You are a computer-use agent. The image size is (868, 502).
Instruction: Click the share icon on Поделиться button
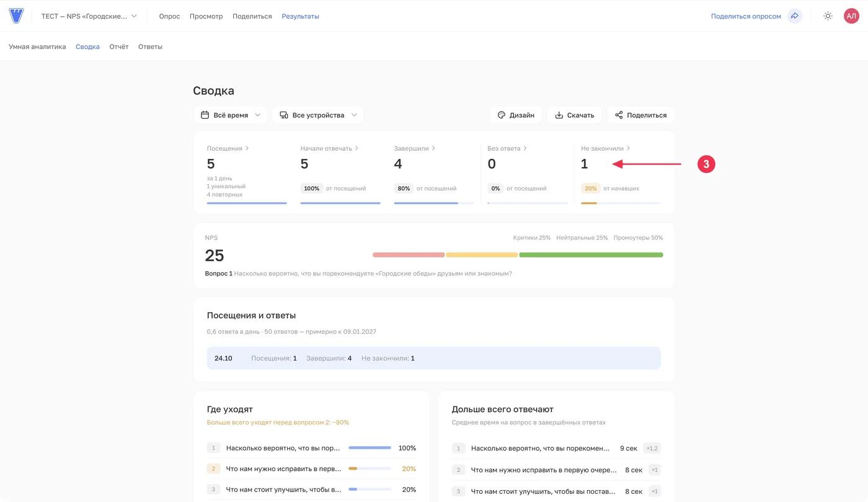click(x=619, y=115)
